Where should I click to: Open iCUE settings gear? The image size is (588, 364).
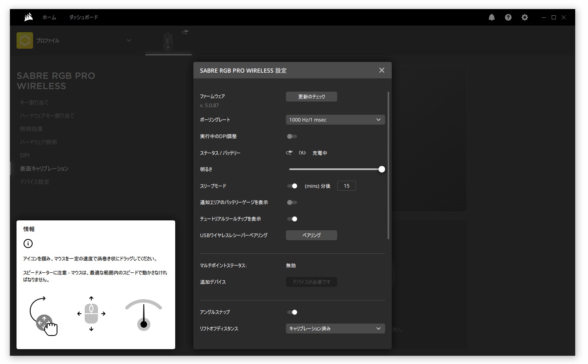point(525,17)
